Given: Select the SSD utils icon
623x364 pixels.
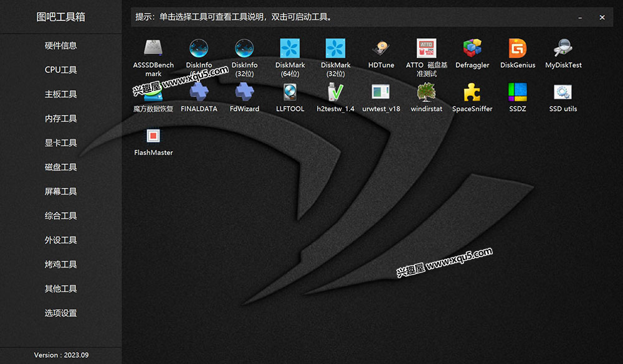Looking at the screenshot, I should [x=563, y=92].
